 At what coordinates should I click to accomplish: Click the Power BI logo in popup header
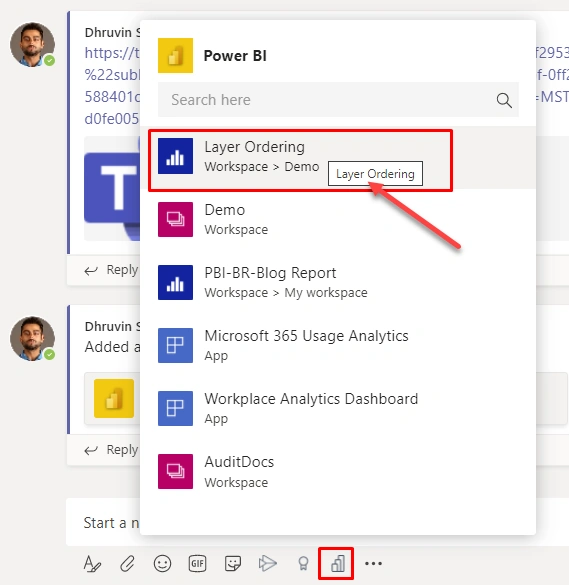point(175,55)
